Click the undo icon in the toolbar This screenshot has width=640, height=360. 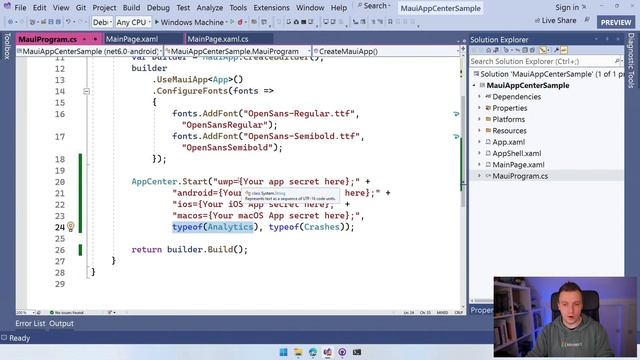[x=68, y=22]
